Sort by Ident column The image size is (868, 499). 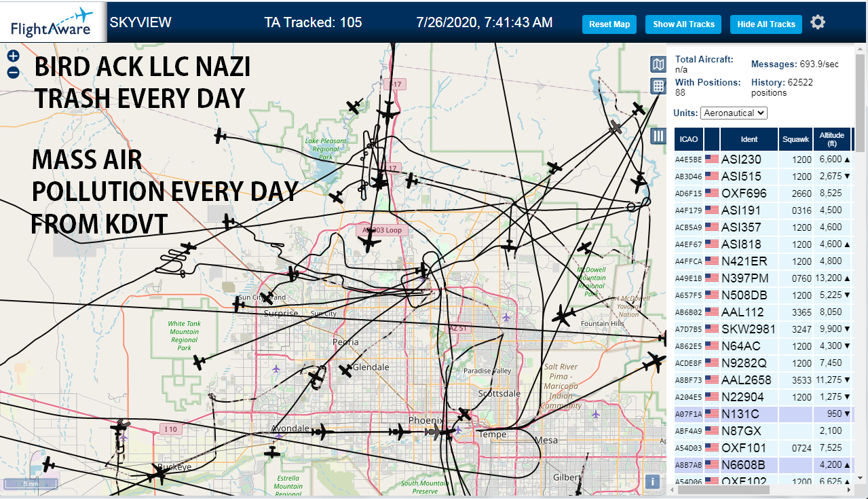[749, 139]
